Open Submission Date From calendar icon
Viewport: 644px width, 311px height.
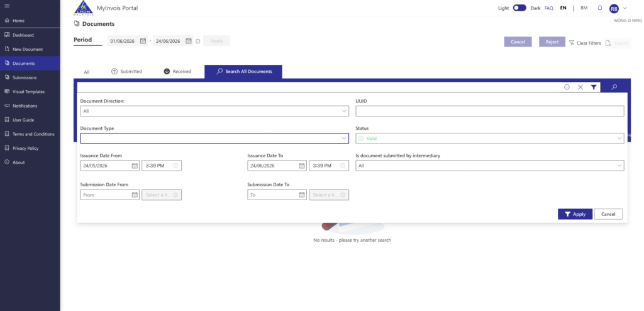click(135, 195)
